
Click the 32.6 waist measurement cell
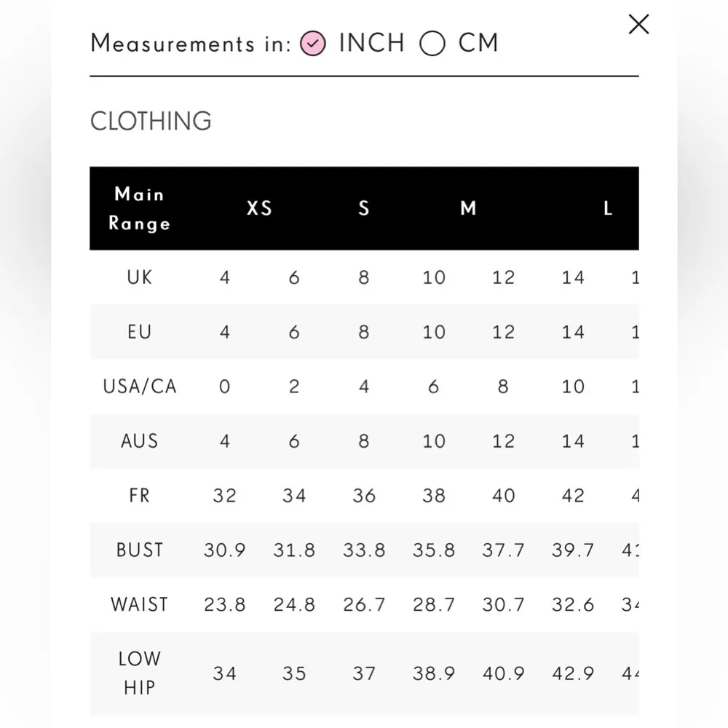[573, 605]
